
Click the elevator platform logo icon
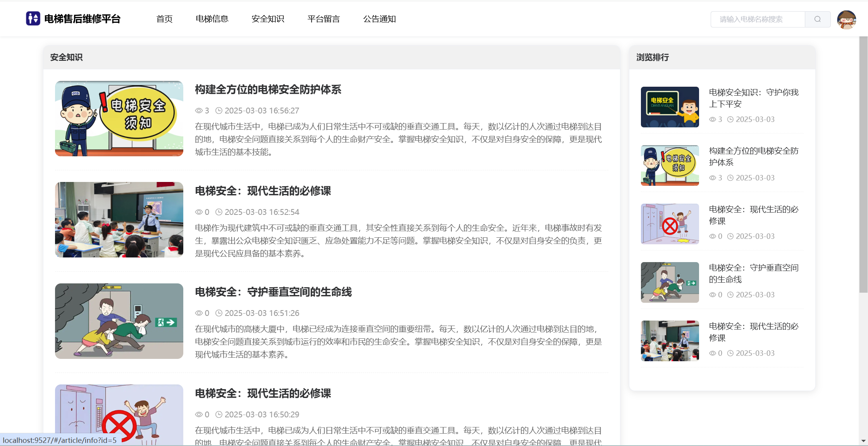(x=33, y=19)
